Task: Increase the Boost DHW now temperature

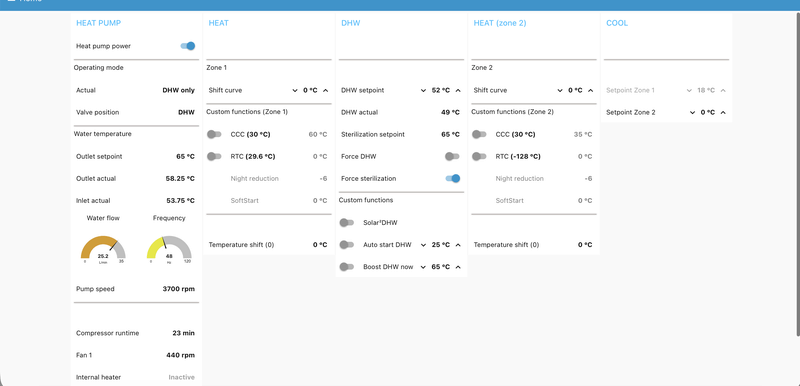Action: click(458, 267)
